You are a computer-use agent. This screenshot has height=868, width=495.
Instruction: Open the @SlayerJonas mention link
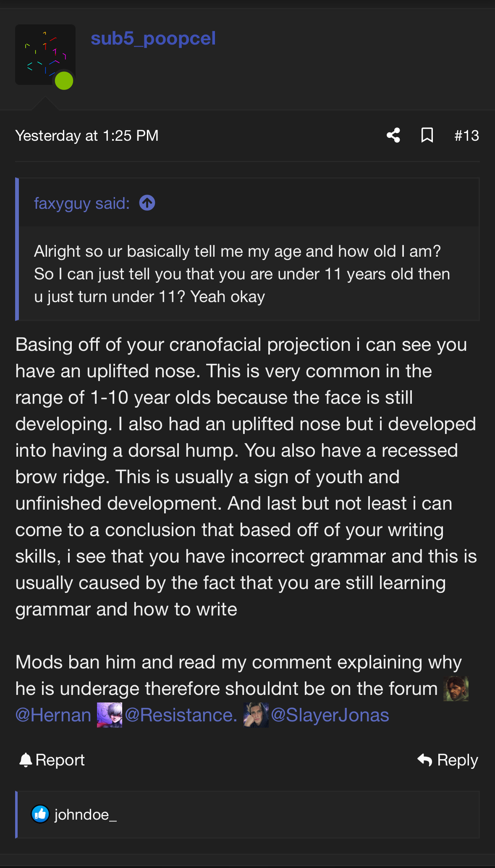[x=330, y=715]
